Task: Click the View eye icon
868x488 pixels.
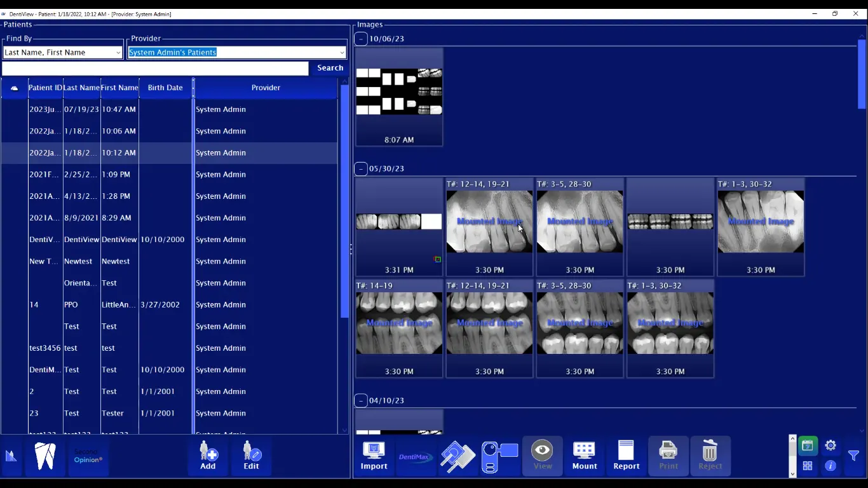Action: point(542,456)
